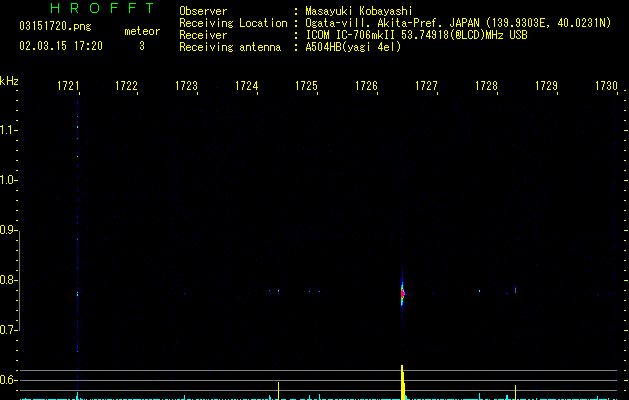629x400 pixels.
Task: Click the 0.6 kHz frequency label
Action: 8,380
